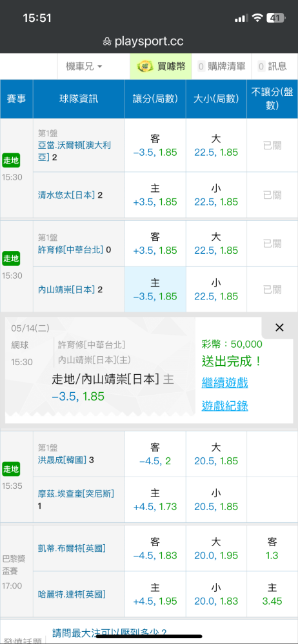Open the 購牌清單 purchase list
Screen dimensions: 298x644
click(x=221, y=66)
